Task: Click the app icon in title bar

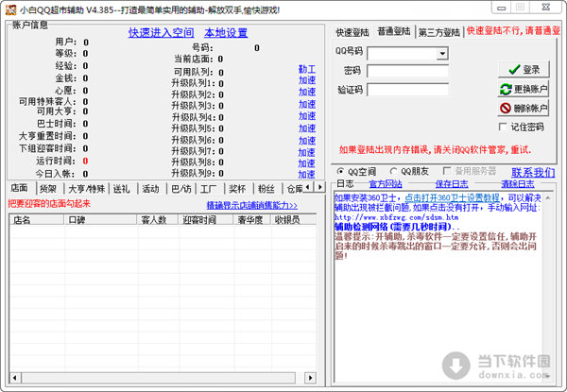Action: click(10, 9)
